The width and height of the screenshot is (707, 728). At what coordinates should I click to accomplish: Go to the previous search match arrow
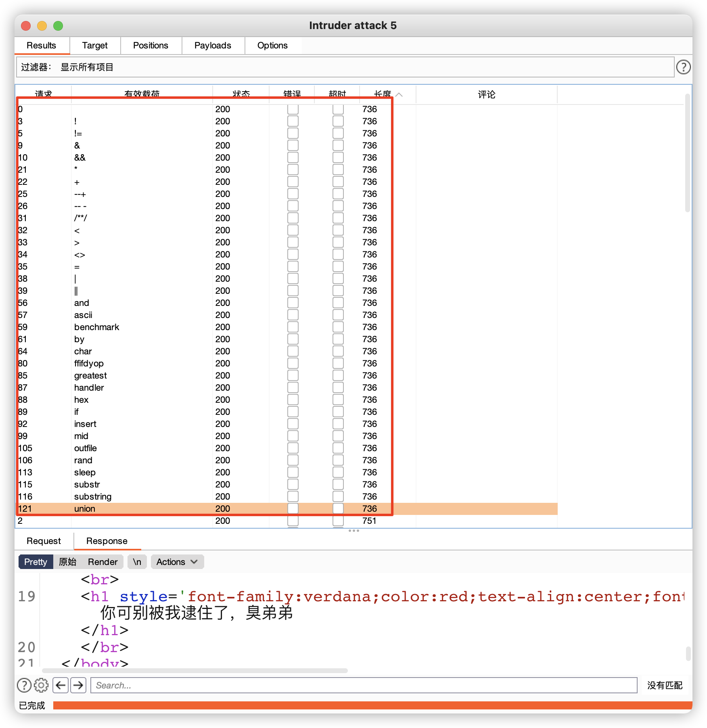coord(61,685)
